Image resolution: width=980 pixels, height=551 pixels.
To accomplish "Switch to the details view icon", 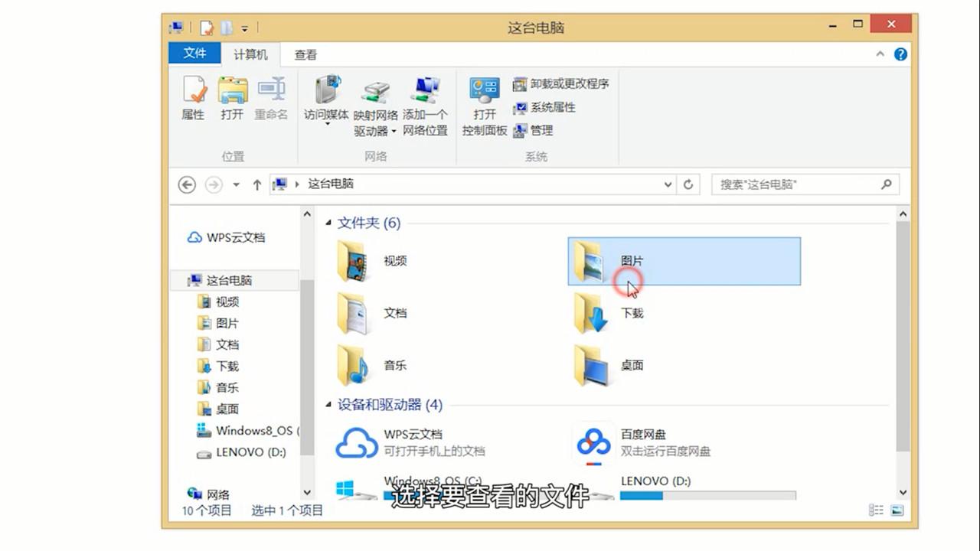I will point(877,510).
